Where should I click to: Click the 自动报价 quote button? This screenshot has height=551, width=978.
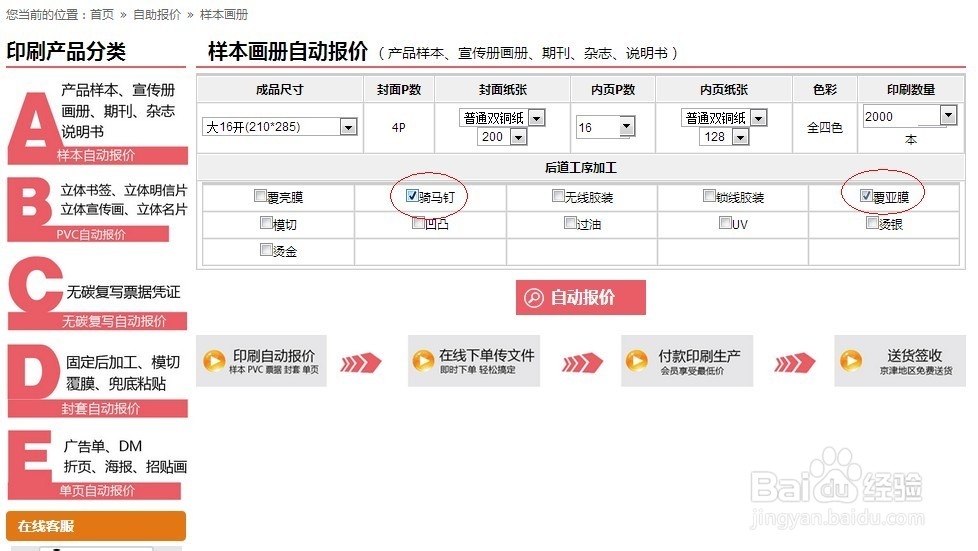pyautogui.click(x=581, y=298)
